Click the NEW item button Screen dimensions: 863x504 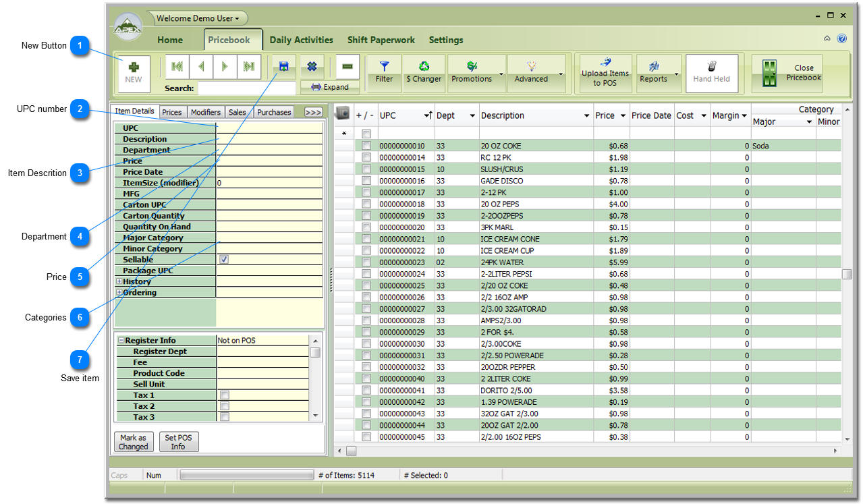tap(134, 73)
